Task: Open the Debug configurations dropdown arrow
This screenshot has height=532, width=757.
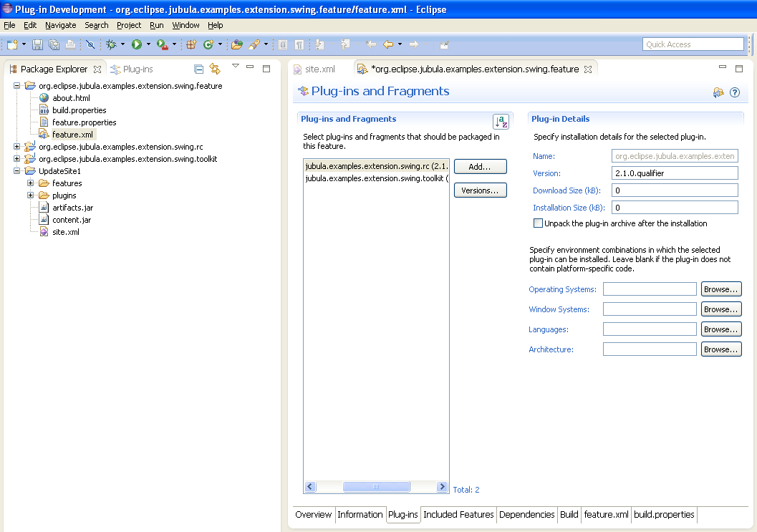Action: pos(122,44)
